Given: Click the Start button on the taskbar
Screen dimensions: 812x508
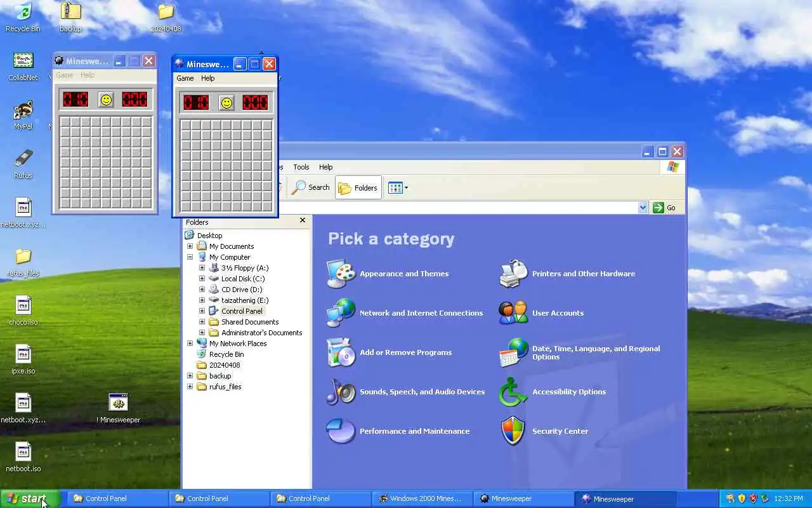Looking at the screenshot, I should coord(30,498).
